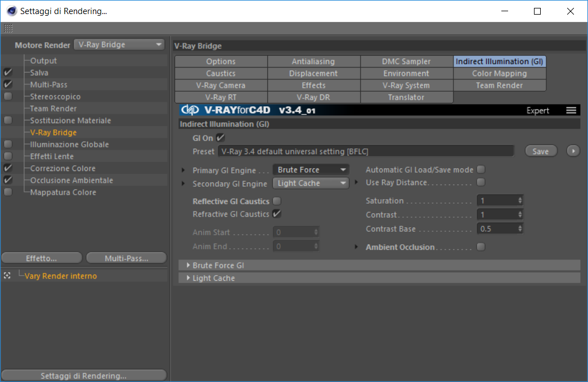Viewport: 588px width, 382px height.
Task: Adjust the Contrast Base stepper
Action: 520,228
